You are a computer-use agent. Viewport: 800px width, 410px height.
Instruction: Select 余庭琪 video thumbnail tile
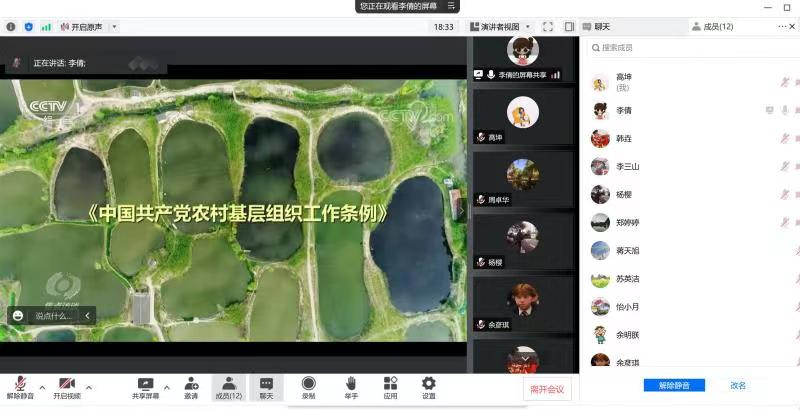coord(523,304)
